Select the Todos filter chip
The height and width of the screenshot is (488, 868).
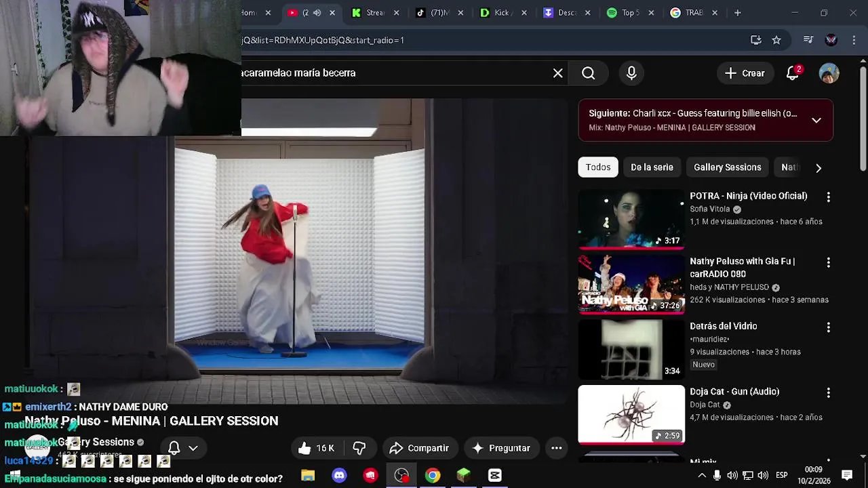(598, 167)
